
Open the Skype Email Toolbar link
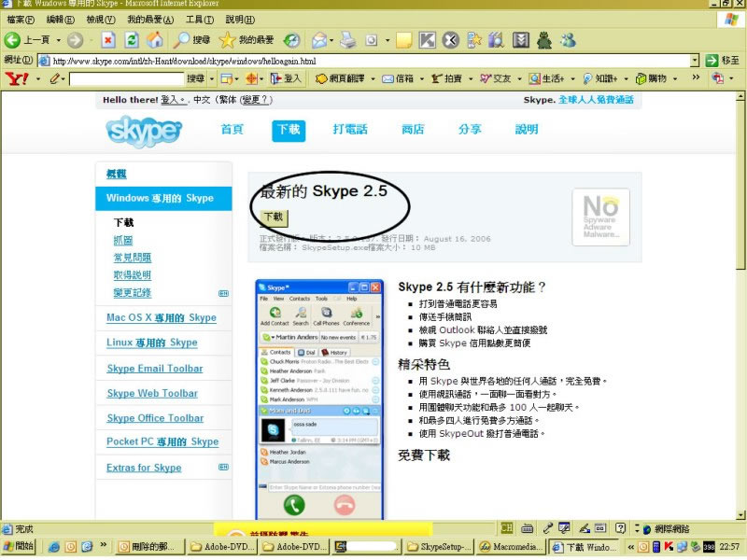[x=155, y=368]
